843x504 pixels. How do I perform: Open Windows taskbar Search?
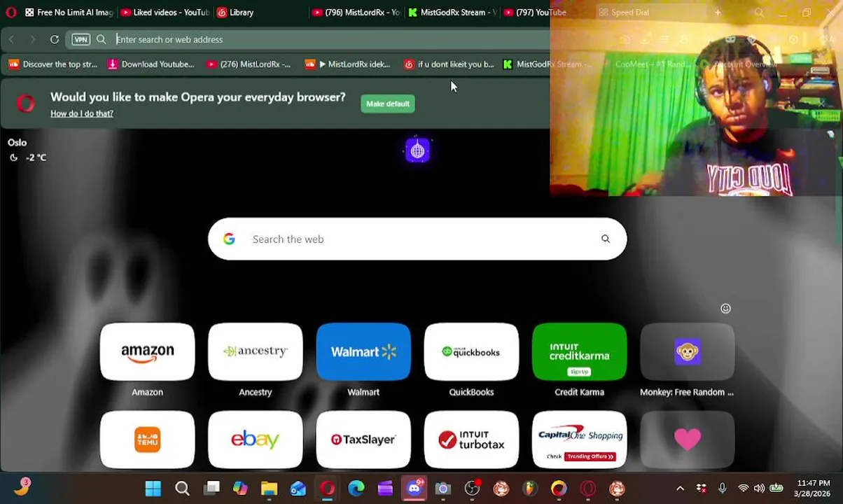point(182,489)
